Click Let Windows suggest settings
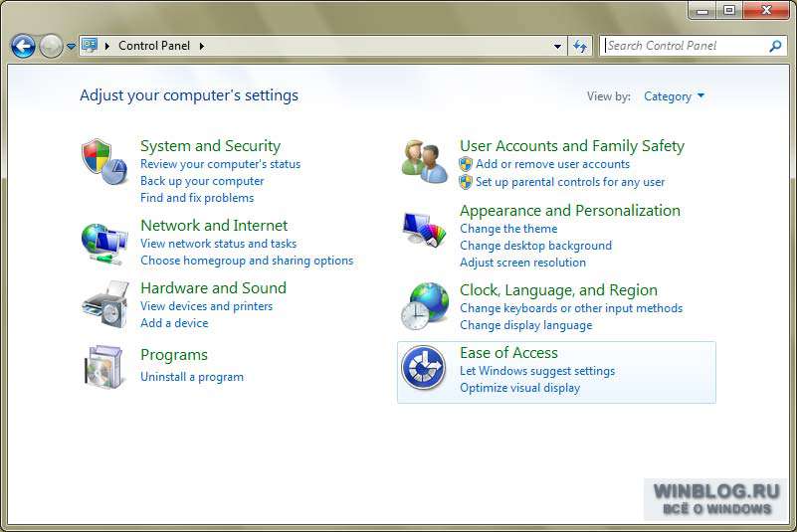The width and height of the screenshot is (797, 532). tap(537, 371)
